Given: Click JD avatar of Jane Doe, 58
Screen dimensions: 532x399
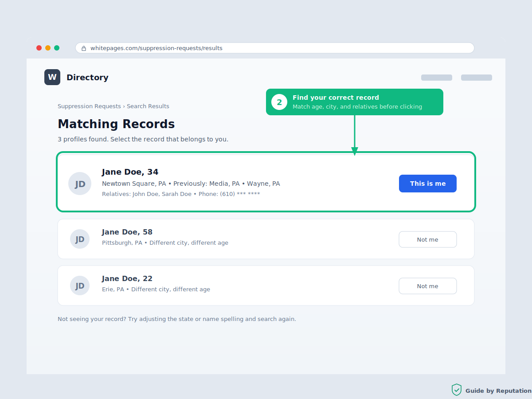Looking at the screenshot, I should [x=80, y=239].
